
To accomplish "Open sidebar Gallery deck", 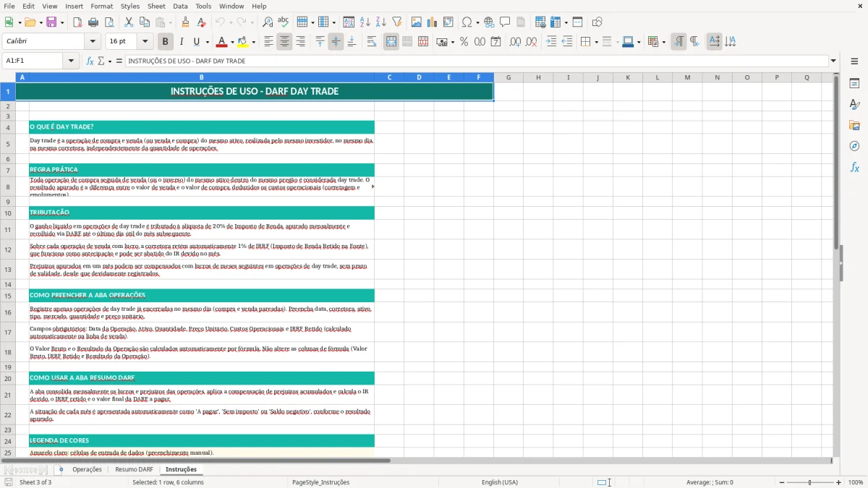I will click(x=854, y=125).
